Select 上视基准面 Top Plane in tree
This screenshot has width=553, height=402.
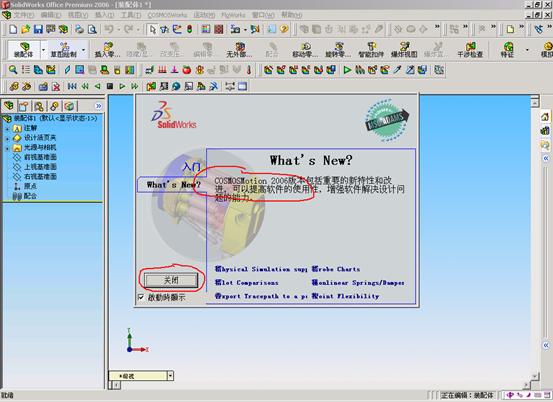(x=40, y=167)
